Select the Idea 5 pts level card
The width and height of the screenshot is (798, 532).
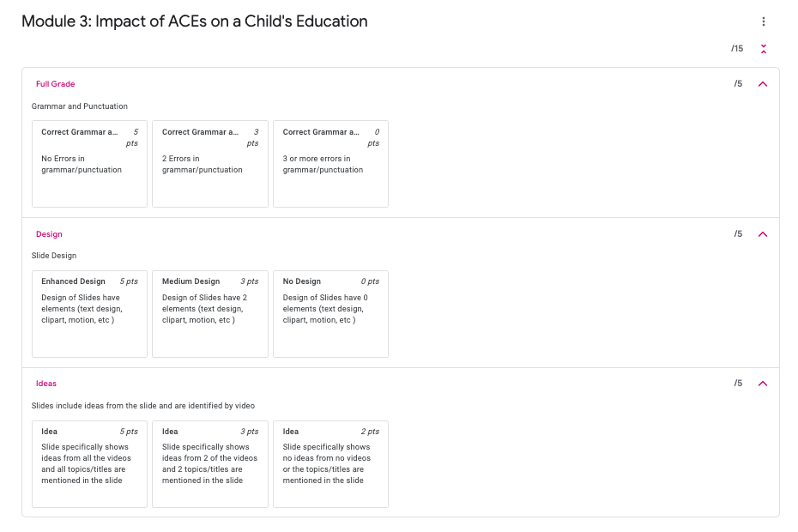(89, 464)
